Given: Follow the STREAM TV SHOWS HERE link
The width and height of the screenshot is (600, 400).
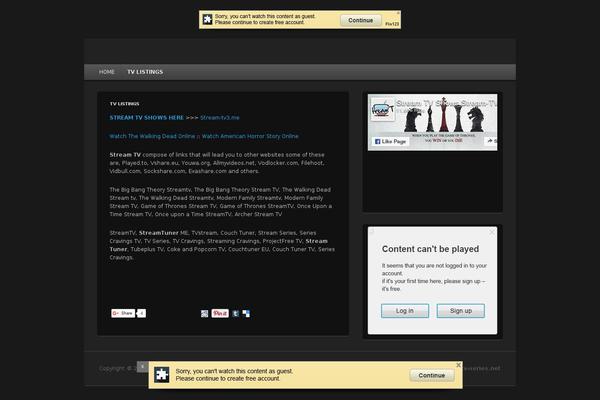Looking at the screenshot, I should (147, 118).
